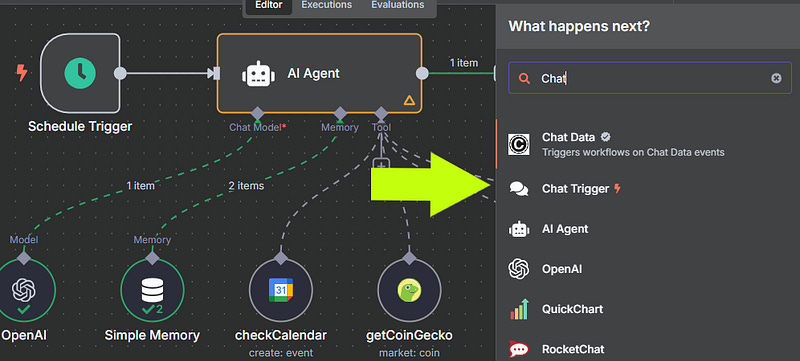Screen dimensions: 800x361
Task: Click the Schedule Trigger output connector dot
Action: point(120,73)
